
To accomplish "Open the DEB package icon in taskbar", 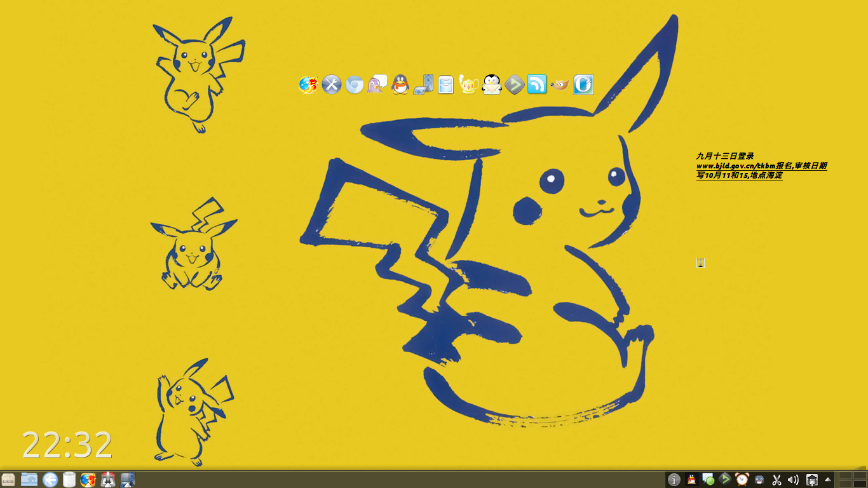I will [8, 480].
